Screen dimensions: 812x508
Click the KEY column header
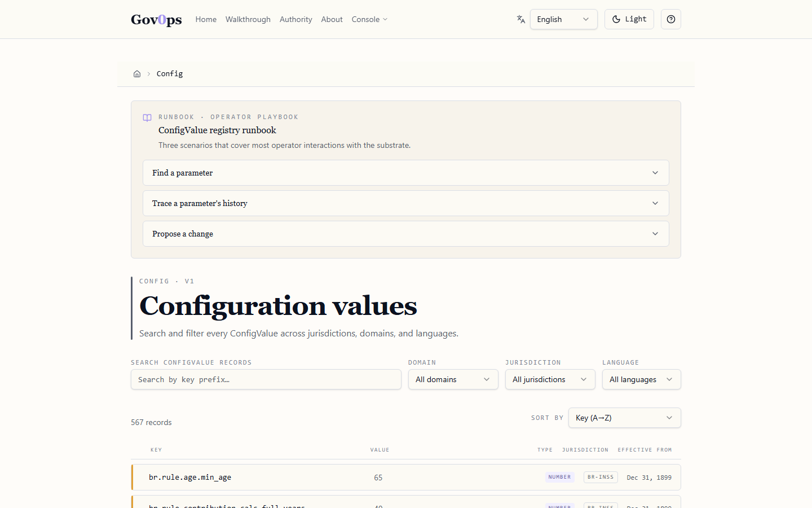coord(156,450)
